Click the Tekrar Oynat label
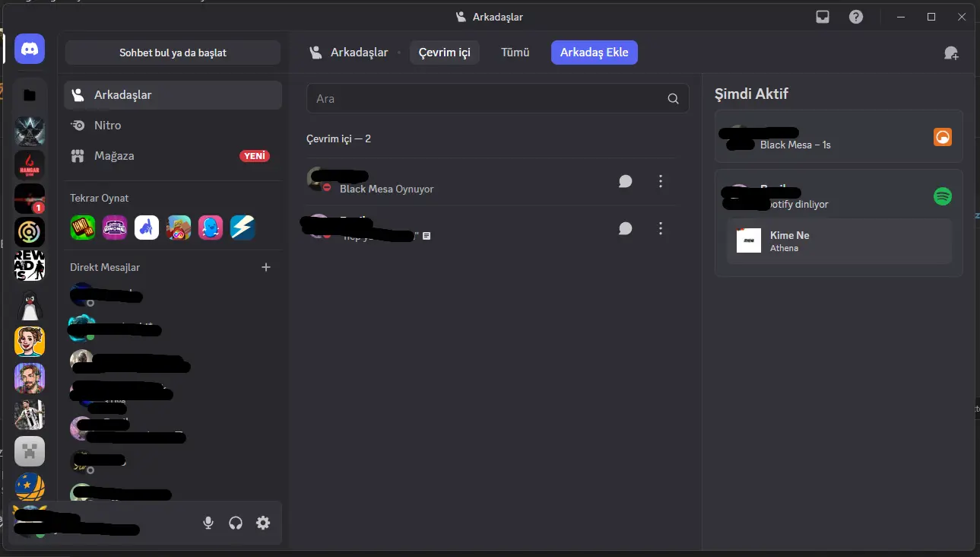 point(100,198)
